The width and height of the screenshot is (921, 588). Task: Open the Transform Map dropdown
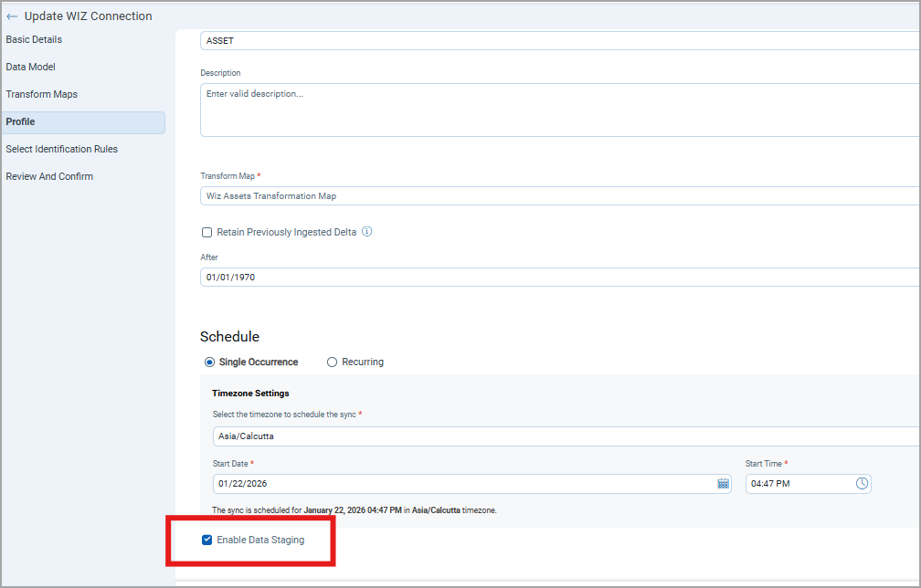click(560, 196)
